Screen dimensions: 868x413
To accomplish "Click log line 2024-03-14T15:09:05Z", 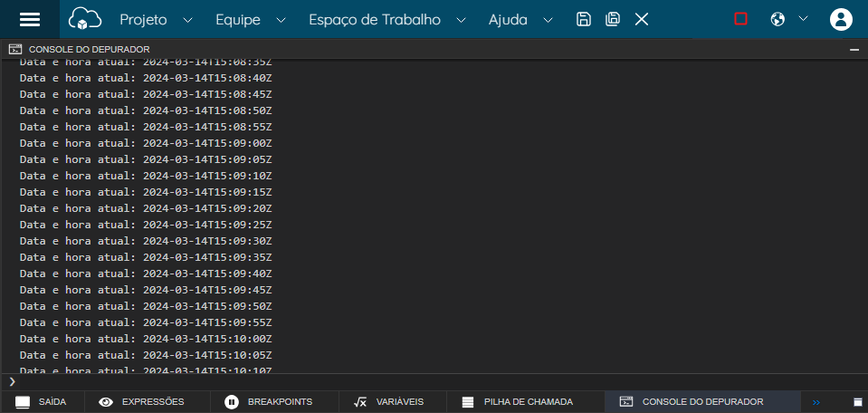I will click(x=146, y=159).
